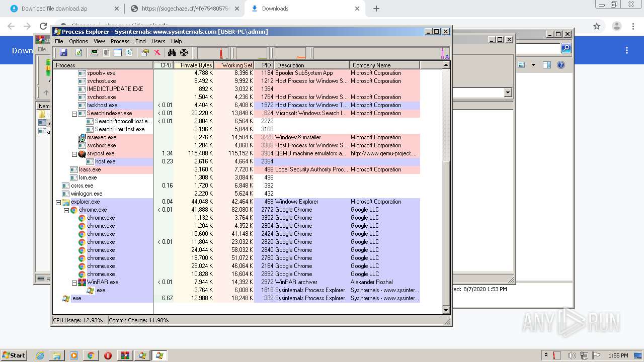Open the Options menu

[x=78, y=41]
